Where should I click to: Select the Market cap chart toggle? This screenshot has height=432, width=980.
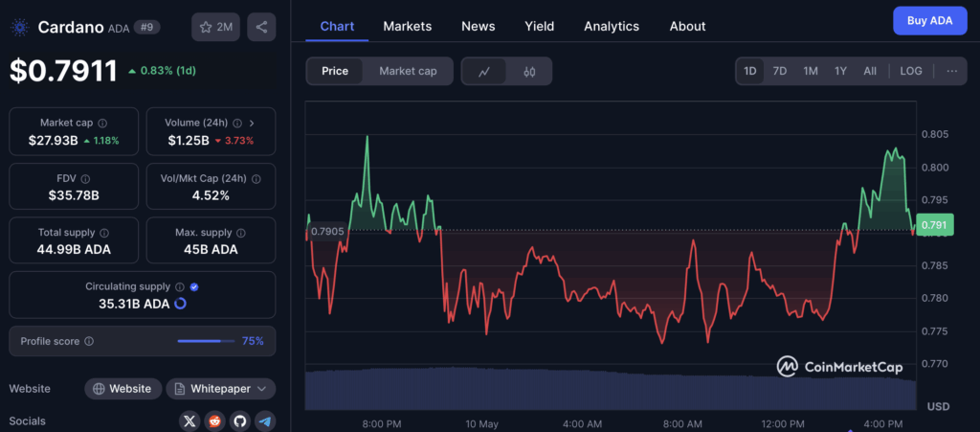click(x=408, y=71)
